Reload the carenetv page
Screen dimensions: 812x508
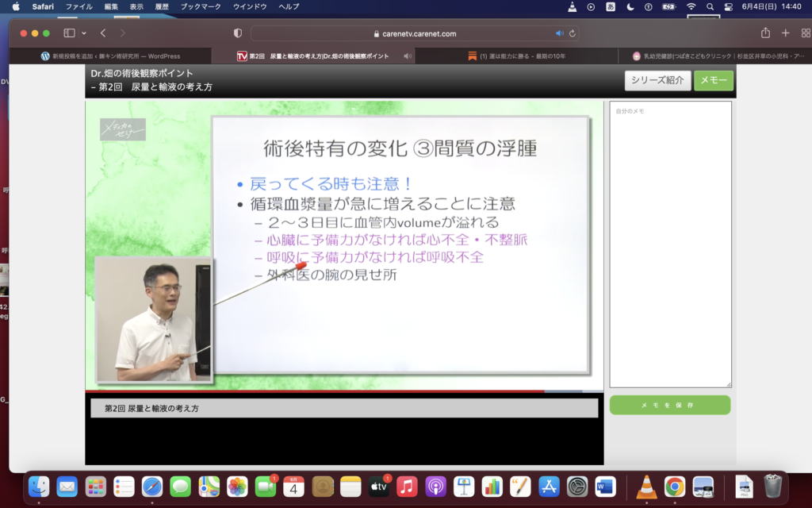coord(572,33)
